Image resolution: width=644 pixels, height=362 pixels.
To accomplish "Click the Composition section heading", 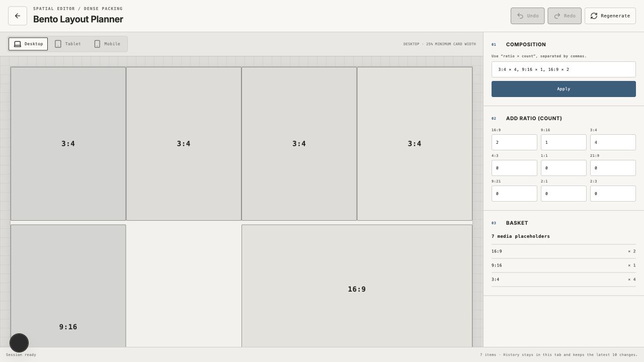I will (x=526, y=45).
